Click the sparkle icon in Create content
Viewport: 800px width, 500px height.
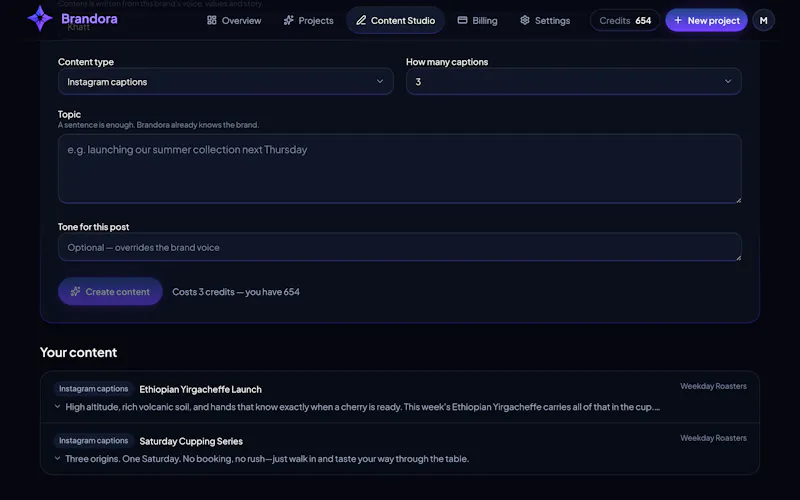tap(76, 291)
